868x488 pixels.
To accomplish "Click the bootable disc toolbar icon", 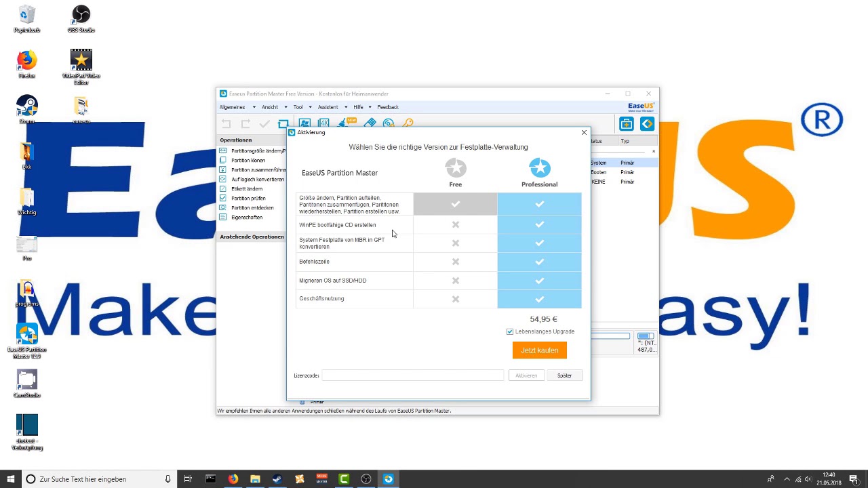I will (x=389, y=123).
